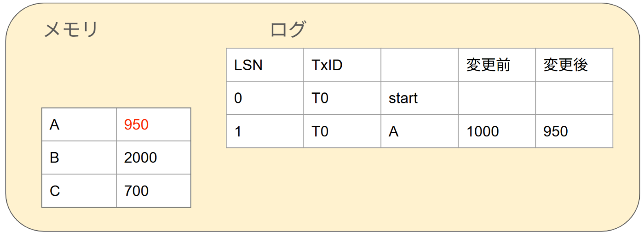Click the 変更後 column header
Screen dimensions: 644x237
pos(566,65)
